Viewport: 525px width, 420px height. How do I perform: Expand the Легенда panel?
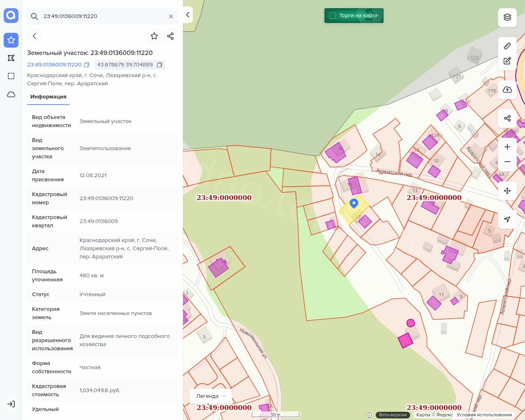[211, 396]
